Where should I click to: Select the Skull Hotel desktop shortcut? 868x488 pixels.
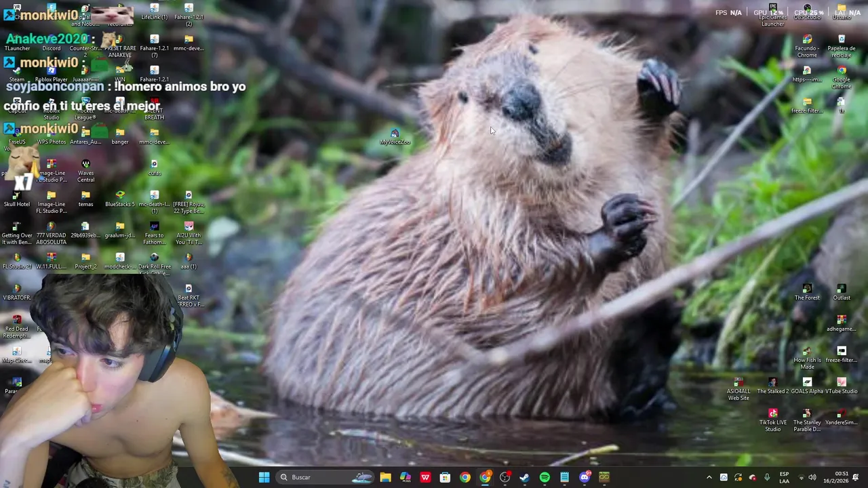point(17,199)
